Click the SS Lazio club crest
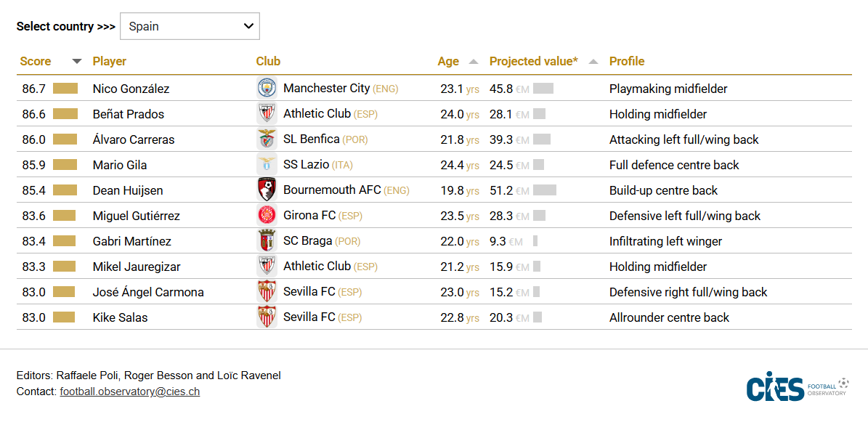868x422 pixels. (x=267, y=165)
